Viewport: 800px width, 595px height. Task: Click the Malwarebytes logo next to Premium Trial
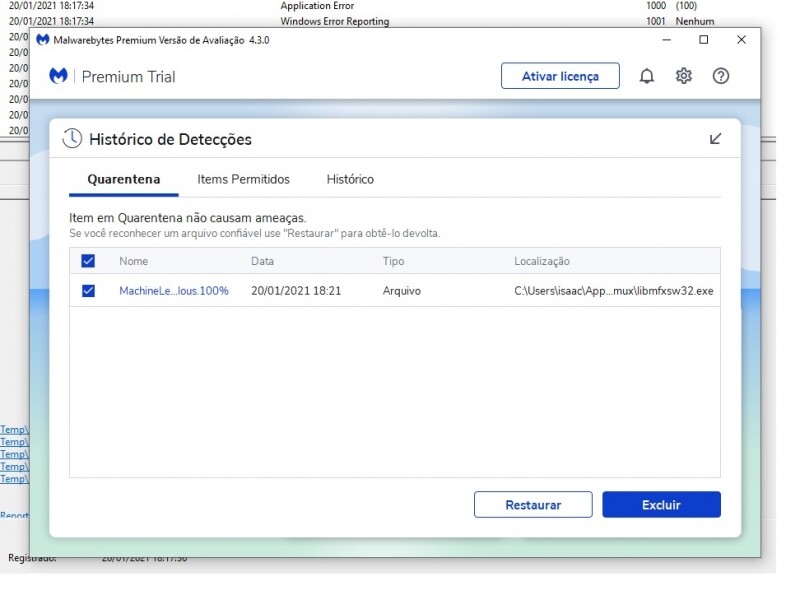pos(59,76)
